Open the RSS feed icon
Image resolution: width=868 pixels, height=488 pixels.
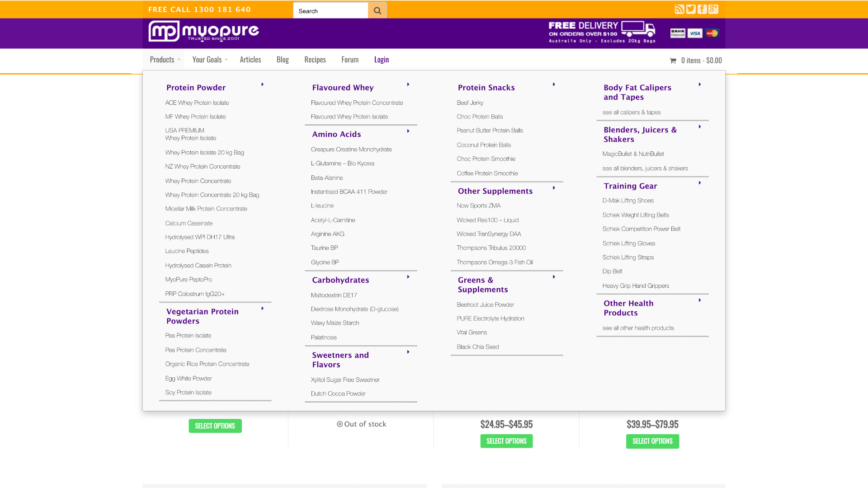point(679,9)
